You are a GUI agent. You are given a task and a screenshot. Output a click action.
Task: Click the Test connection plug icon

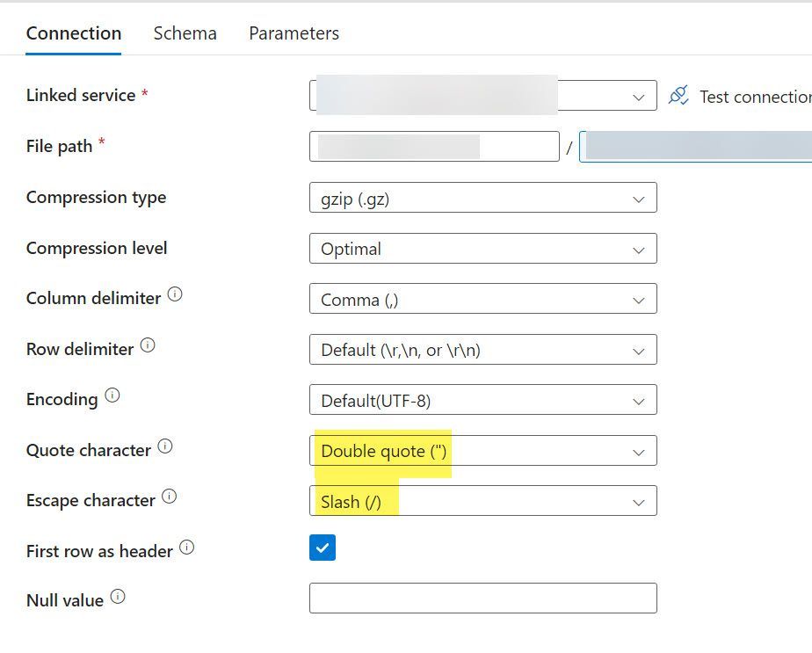click(678, 96)
